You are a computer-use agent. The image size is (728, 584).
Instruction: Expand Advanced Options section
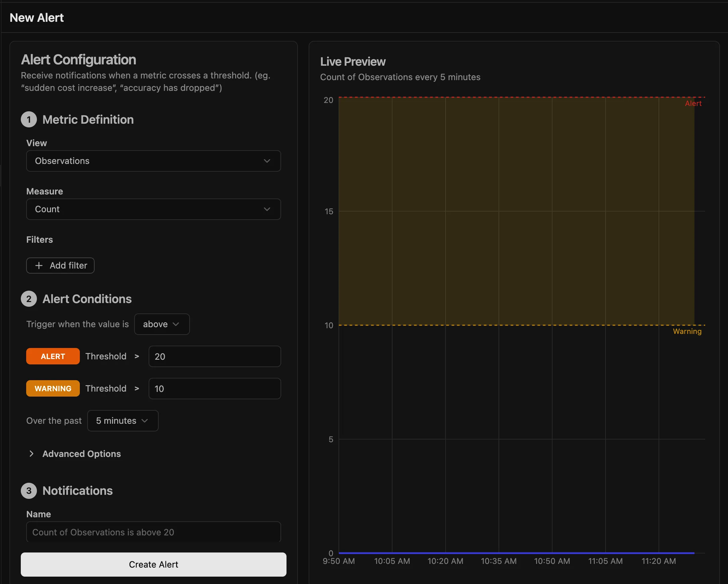(x=75, y=454)
